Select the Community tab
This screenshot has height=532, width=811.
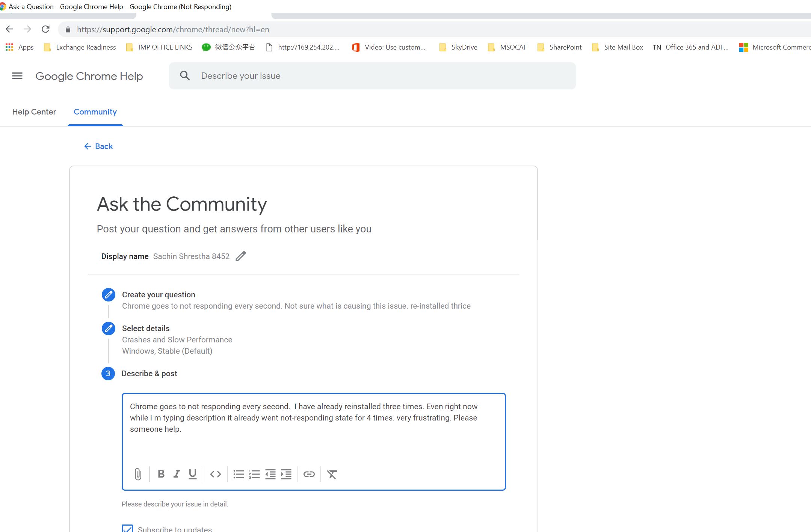[x=95, y=112]
